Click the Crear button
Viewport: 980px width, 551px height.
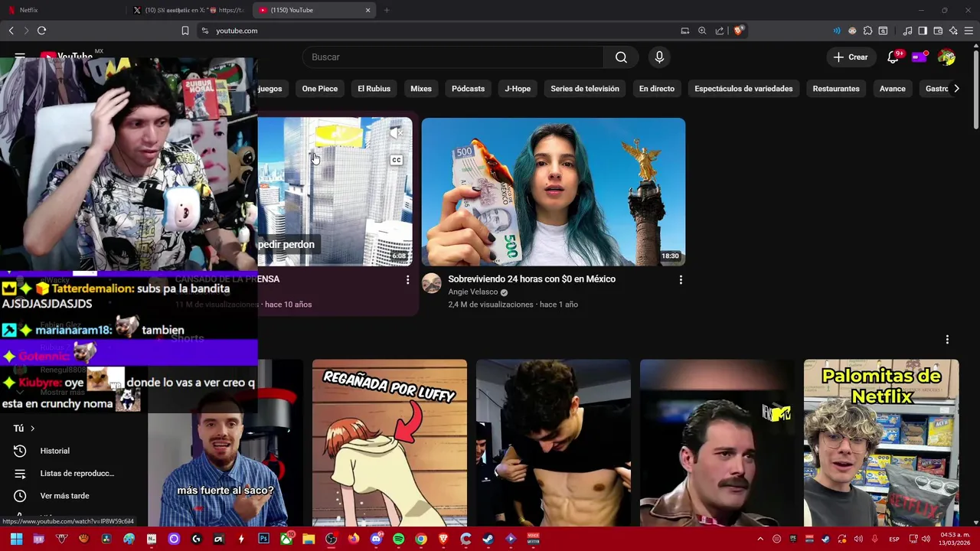851,57
